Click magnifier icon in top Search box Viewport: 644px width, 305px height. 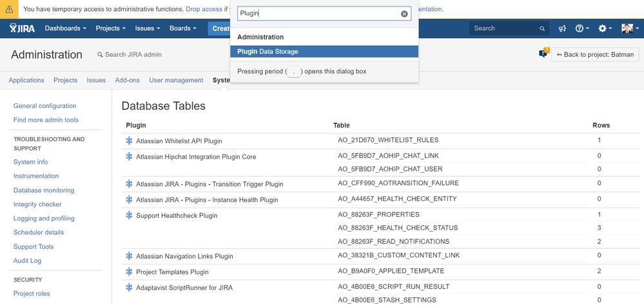542,29
